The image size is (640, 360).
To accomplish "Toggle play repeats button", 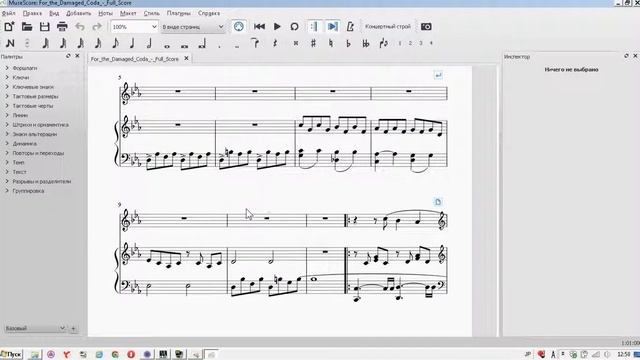I will coord(313,27).
